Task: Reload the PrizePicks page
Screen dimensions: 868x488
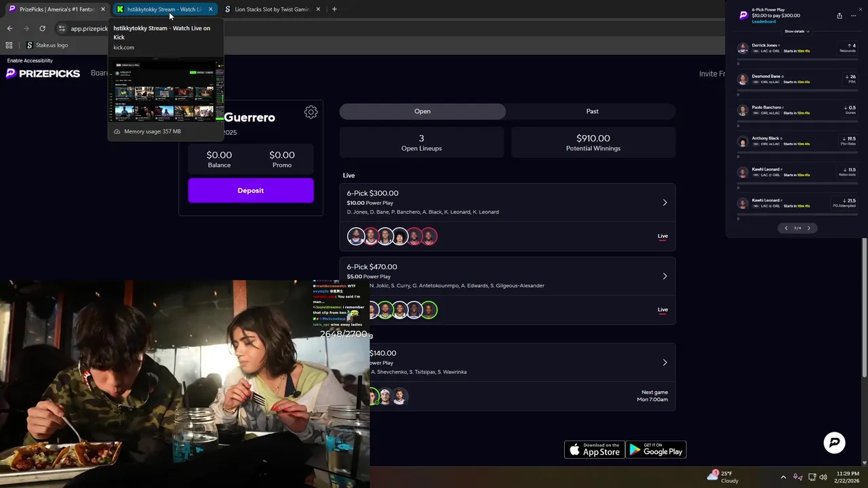Action: [x=42, y=28]
